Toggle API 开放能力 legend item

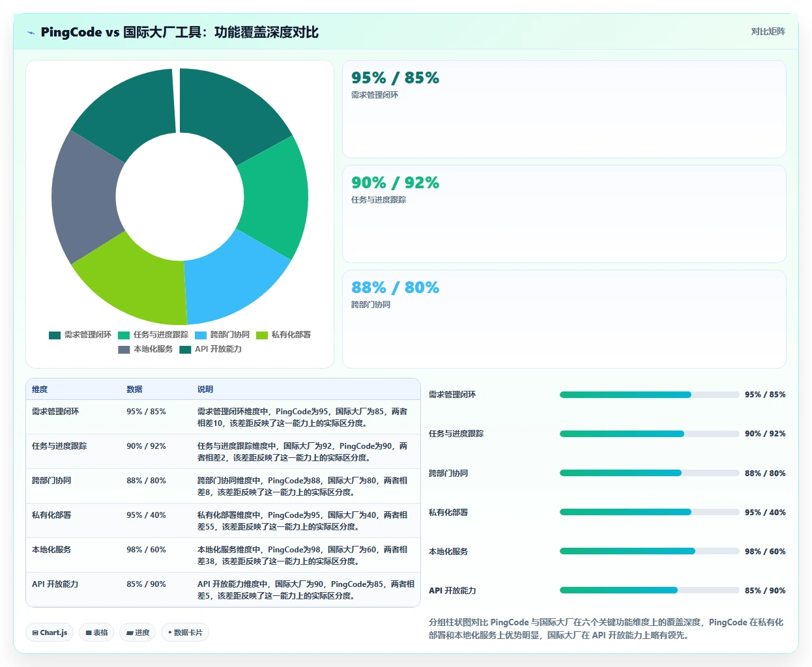(210, 349)
